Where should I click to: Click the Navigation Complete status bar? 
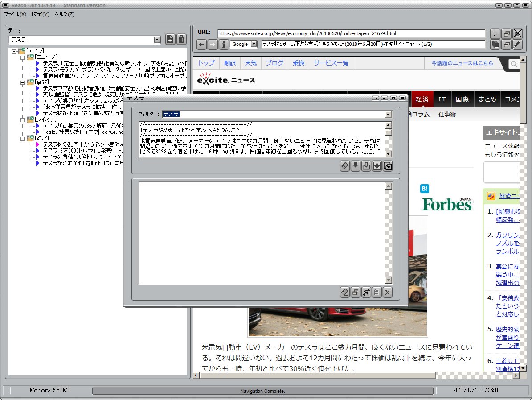262,391
